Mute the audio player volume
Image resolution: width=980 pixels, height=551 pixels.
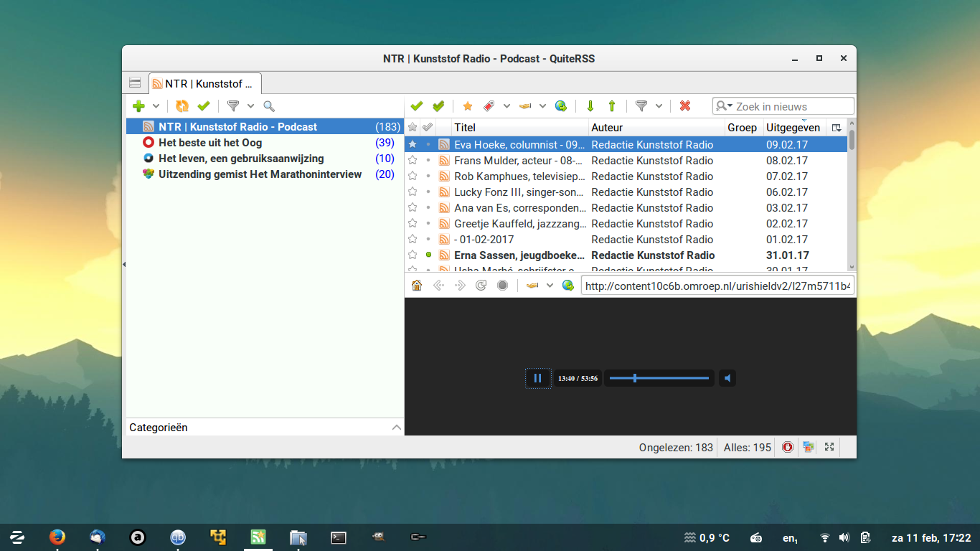coord(727,378)
